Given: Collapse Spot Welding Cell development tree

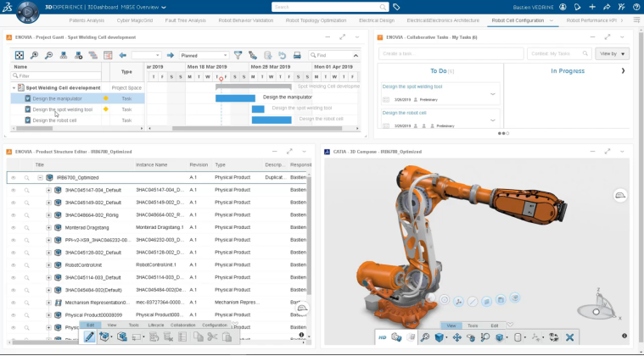Looking at the screenshot, I should click(x=14, y=88).
